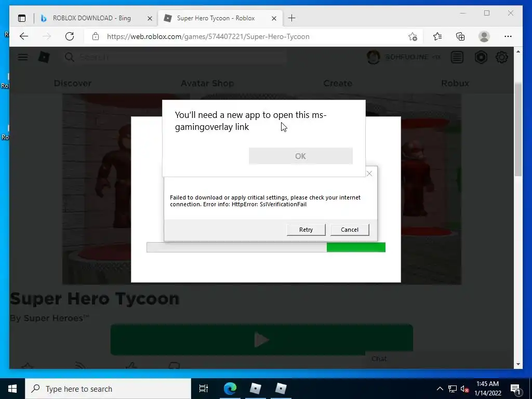Viewport: 532px width, 399px height.
Task: Refresh the current page
Action: [x=70, y=36]
